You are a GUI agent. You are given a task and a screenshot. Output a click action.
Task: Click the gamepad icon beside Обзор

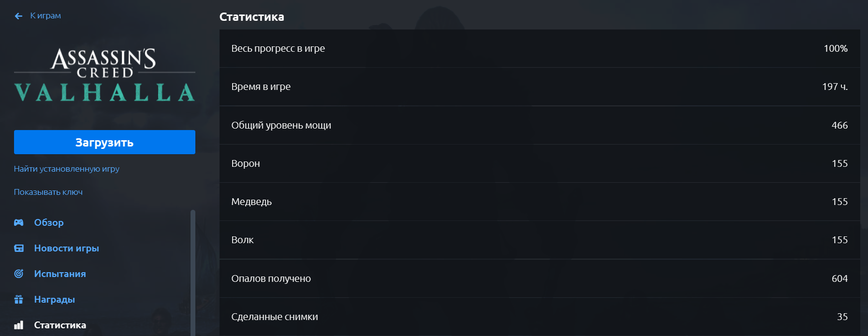(x=19, y=222)
